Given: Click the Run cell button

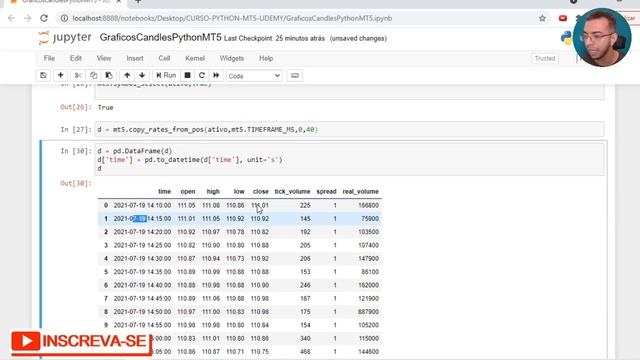Looking at the screenshot, I should [166, 76].
